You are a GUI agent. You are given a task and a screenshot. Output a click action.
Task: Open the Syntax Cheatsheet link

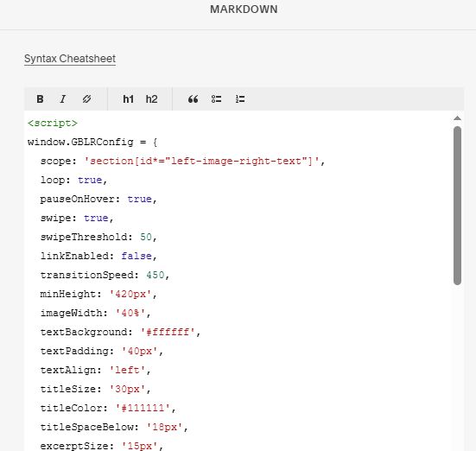[70, 59]
